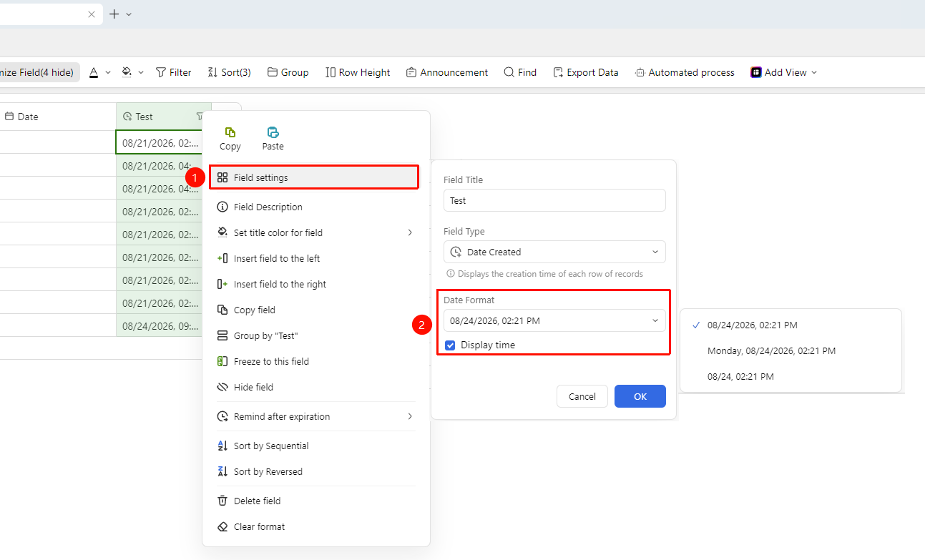Image resolution: width=925 pixels, height=560 pixels.
Task: Click the OK button
Action: coord(640,396)
